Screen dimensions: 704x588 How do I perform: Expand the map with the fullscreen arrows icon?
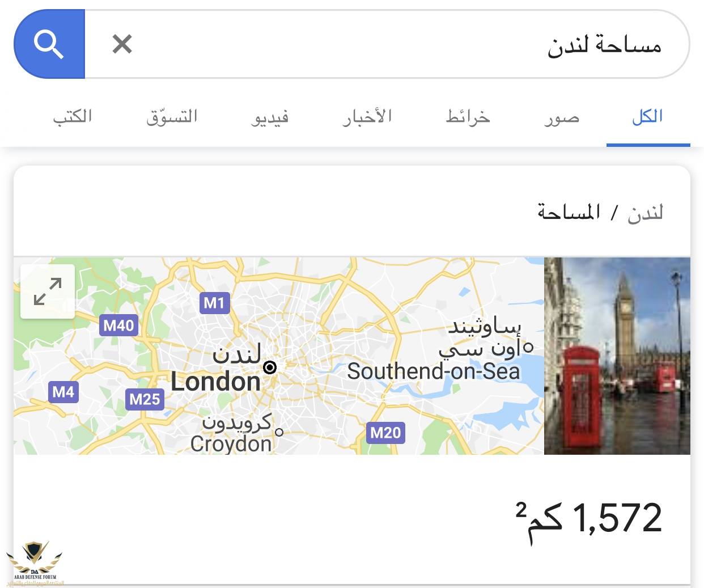[x=48, y=291]
